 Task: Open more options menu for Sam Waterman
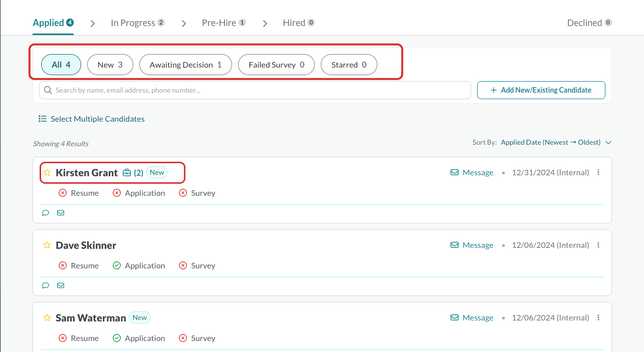[598, 318]
